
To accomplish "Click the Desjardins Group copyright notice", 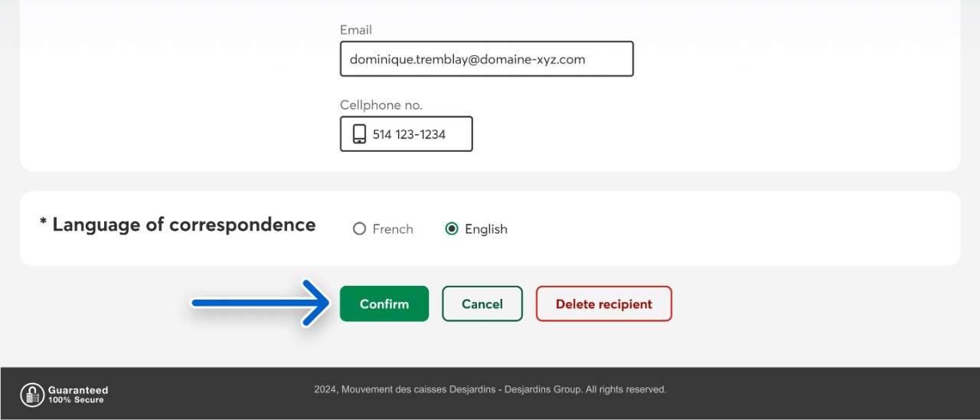I will [490, 389].
